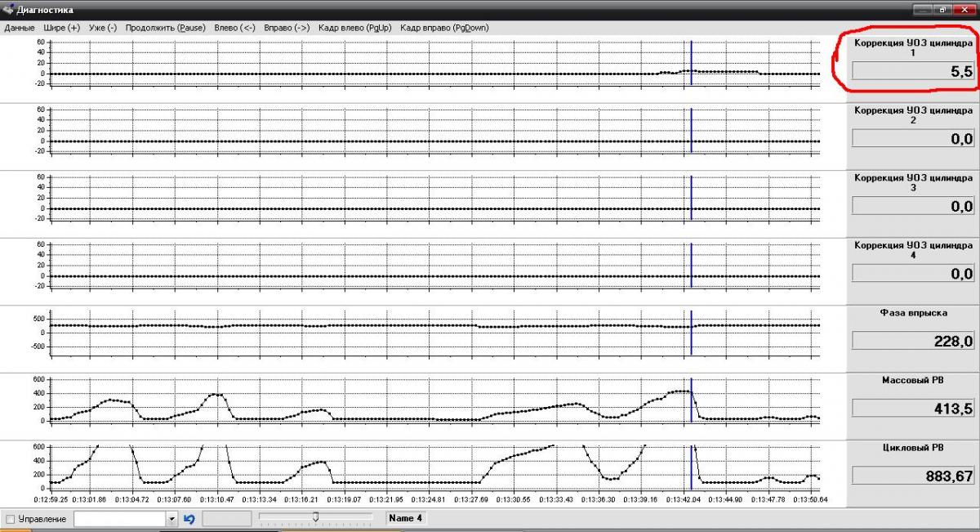The height and width of the screenshot is (532, 980).
Task: Click the time label 0:13:10.47
Action: click(x=219, y=498)
